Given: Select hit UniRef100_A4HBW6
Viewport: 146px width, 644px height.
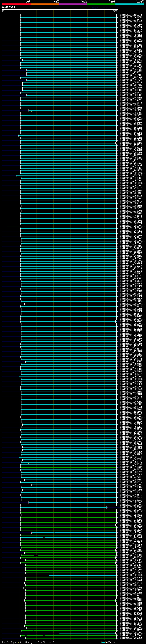Looking at the screenshot, I should (131, 527).
